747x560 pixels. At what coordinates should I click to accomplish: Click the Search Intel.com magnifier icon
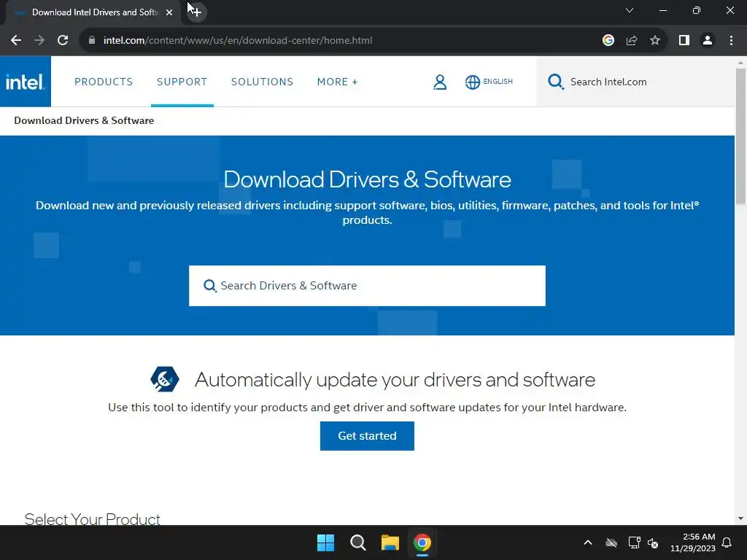(555, 82)
